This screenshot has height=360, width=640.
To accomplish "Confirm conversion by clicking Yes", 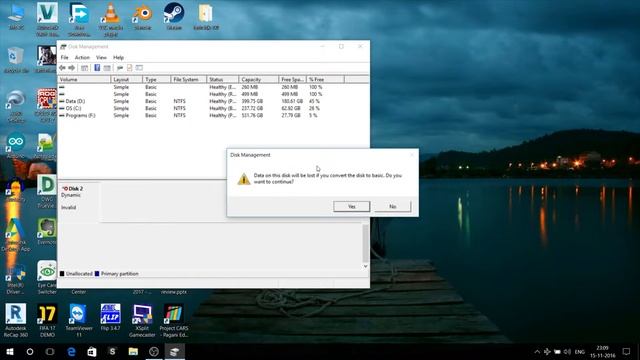I will click(x=351, y=207).
